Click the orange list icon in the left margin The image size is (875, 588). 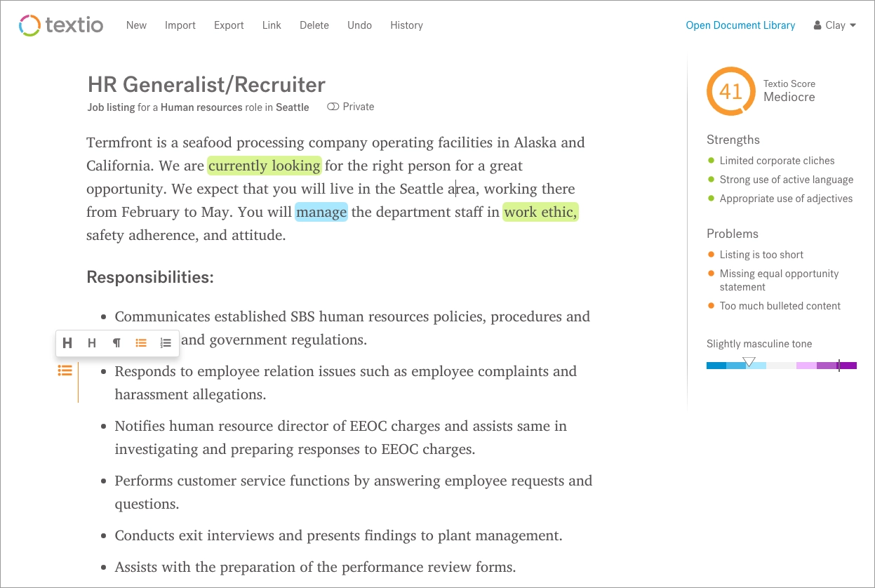pyautogui.click(x=65, y=370)
